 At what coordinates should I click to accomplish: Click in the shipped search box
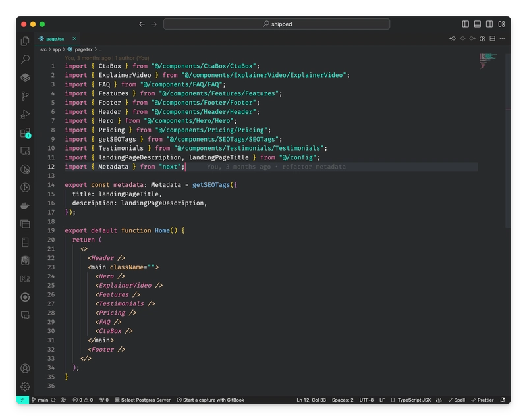pyautogui.click(x=277, y=24)
